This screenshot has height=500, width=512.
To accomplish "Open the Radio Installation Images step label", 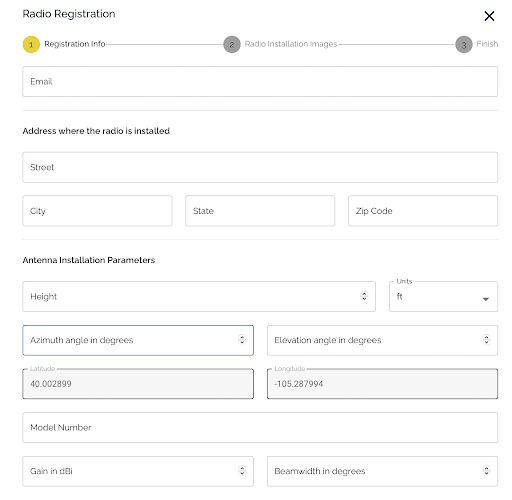I will pos(291,44).
